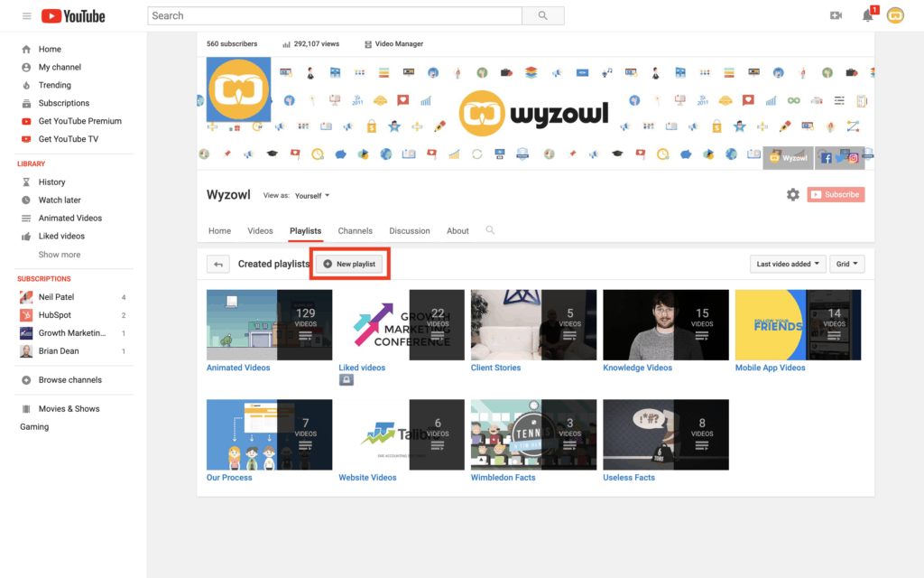Click the Neil Patel subscription avatar
The width and height of the screenshot is (924, 578).
(x=26, y=297)
